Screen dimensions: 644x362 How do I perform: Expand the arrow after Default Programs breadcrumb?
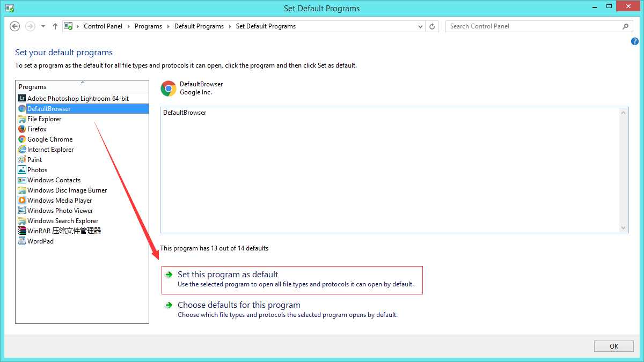(x=230, y=26)
